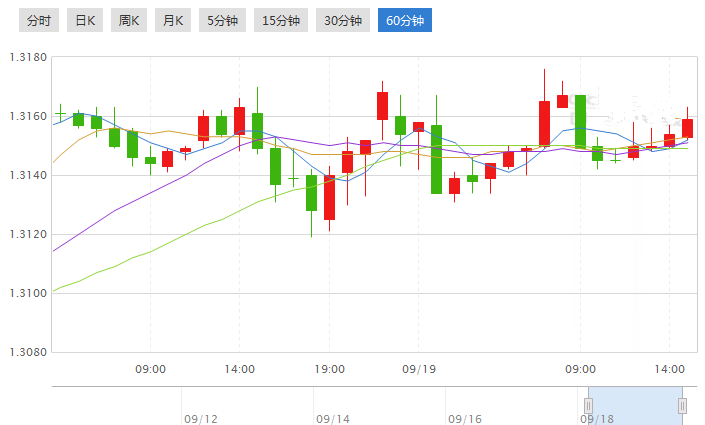Click the 19:00 time label on x-axis
The image size is (705, 425).
tap(329, 369)
